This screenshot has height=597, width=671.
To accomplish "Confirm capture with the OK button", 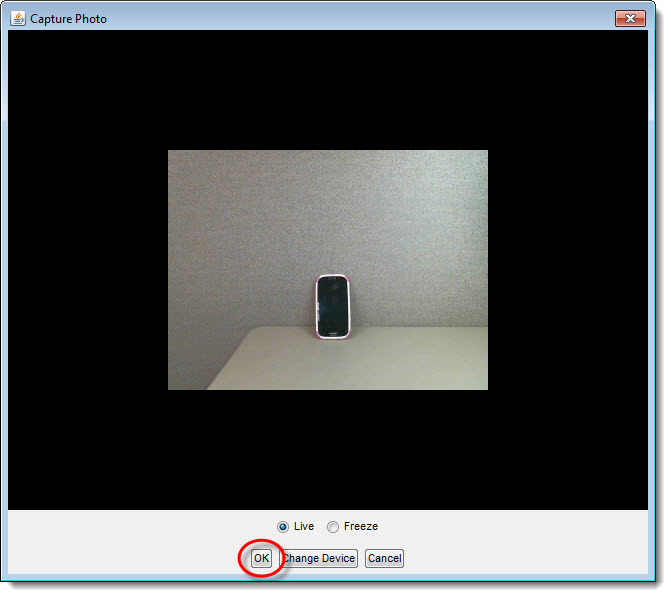I will coord(261,558).
